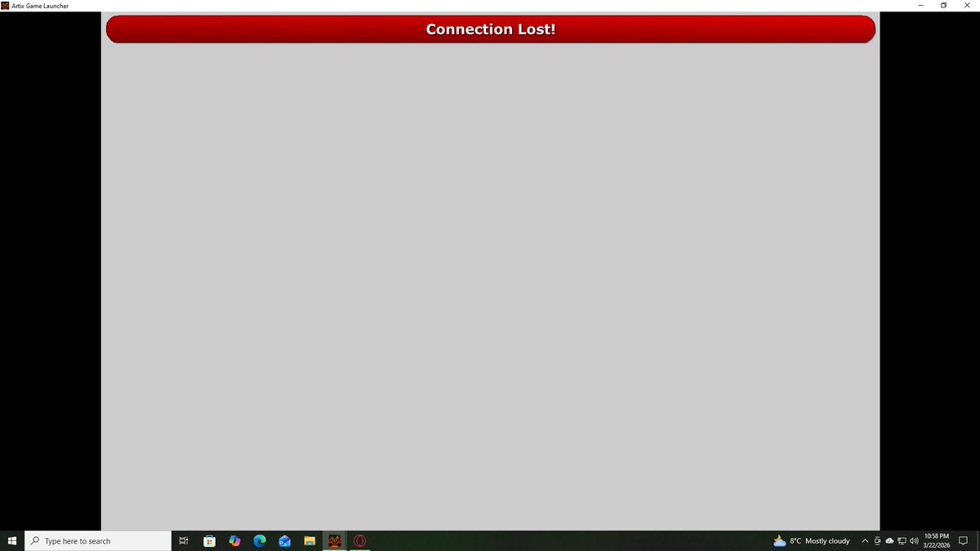Open the weather widget showing 8°C
Image resolution: width=980 pixels, height=551 pixels.
point(811,540)
